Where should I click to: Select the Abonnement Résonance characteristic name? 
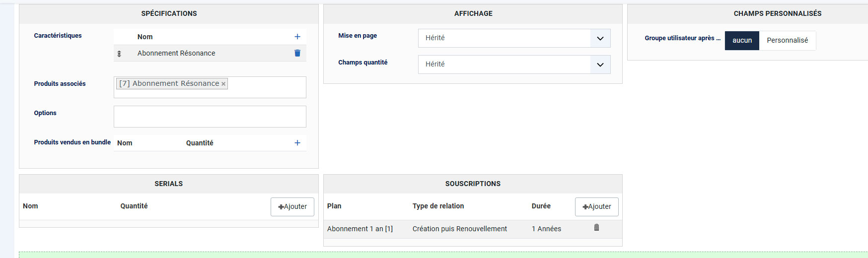pos(176,53)
